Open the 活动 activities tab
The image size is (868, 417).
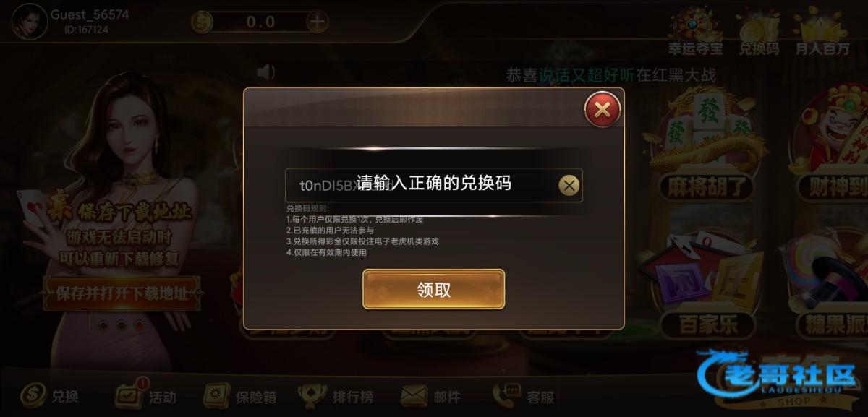(145, 395)
